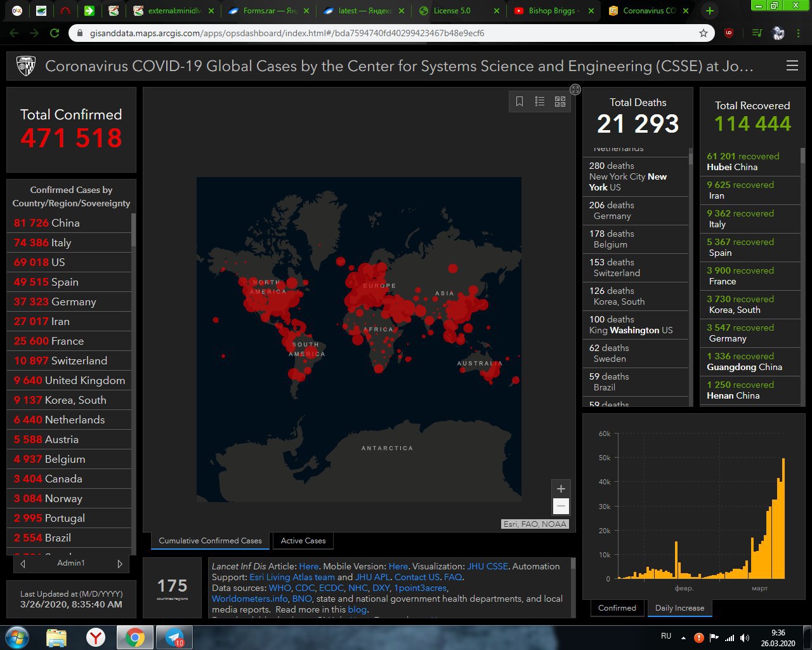This screenshot has height=650, width=812.
Task: Show hidden system tray icons
Action: (x=683, y=638)
